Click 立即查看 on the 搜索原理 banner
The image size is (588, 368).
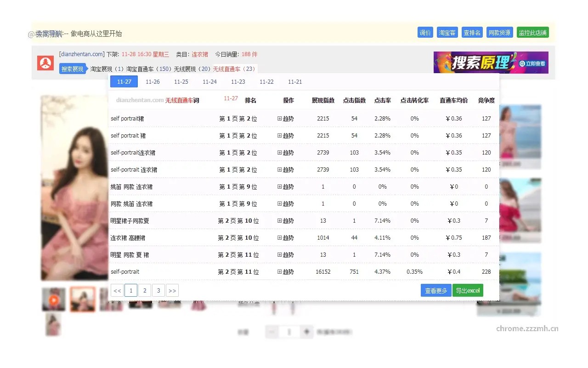[x=532, y=64]
